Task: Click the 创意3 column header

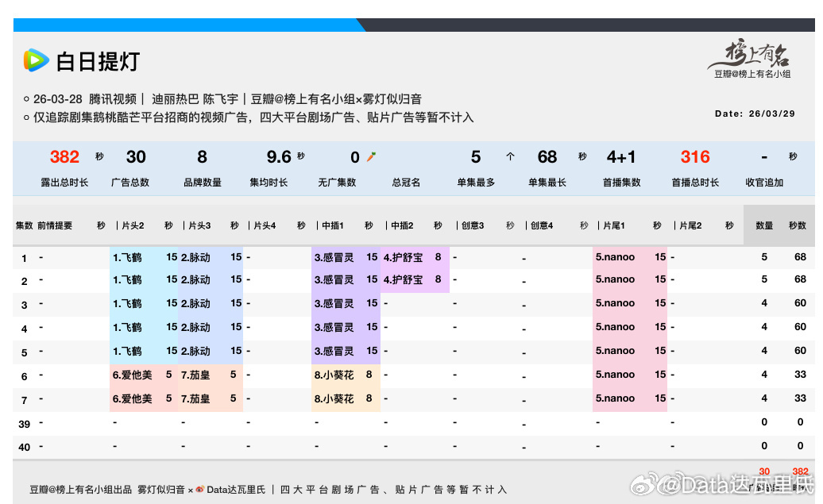Action: click(473, 225)
